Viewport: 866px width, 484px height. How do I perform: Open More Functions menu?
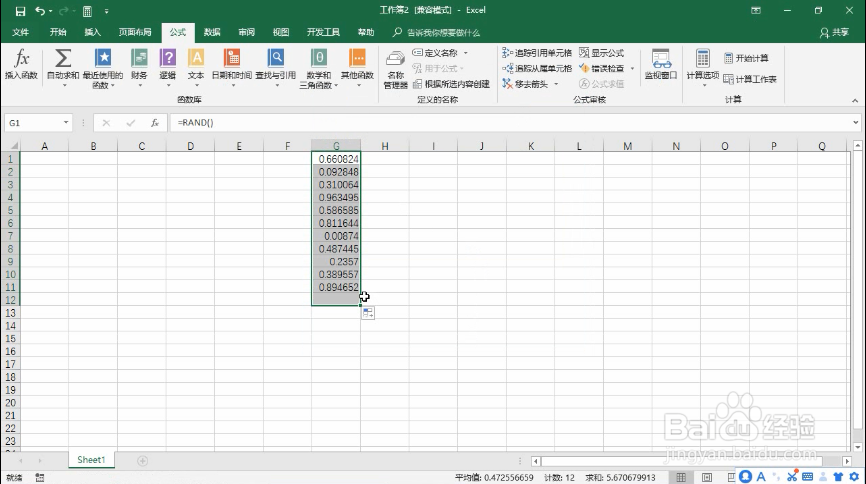click(x=357, y=67)
